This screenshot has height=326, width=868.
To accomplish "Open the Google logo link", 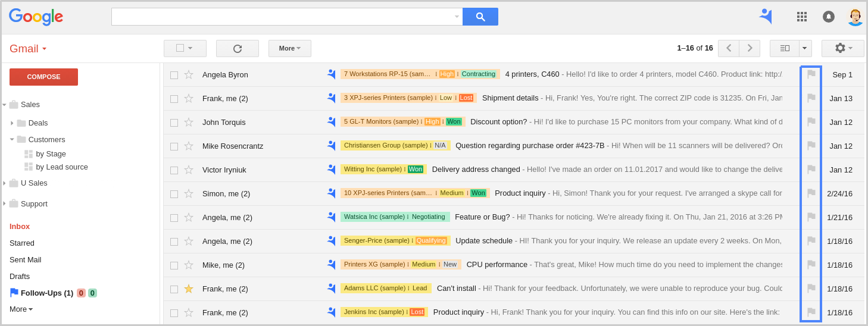I will 36,17.
